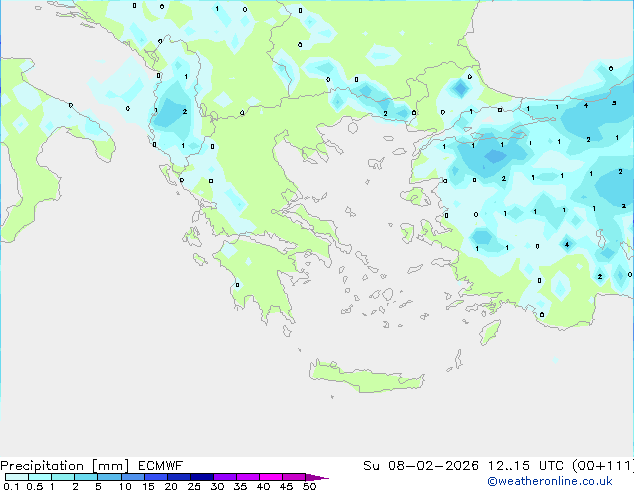Click the '30' legend scale label
The image size is (634, 490).
[217, 486]
